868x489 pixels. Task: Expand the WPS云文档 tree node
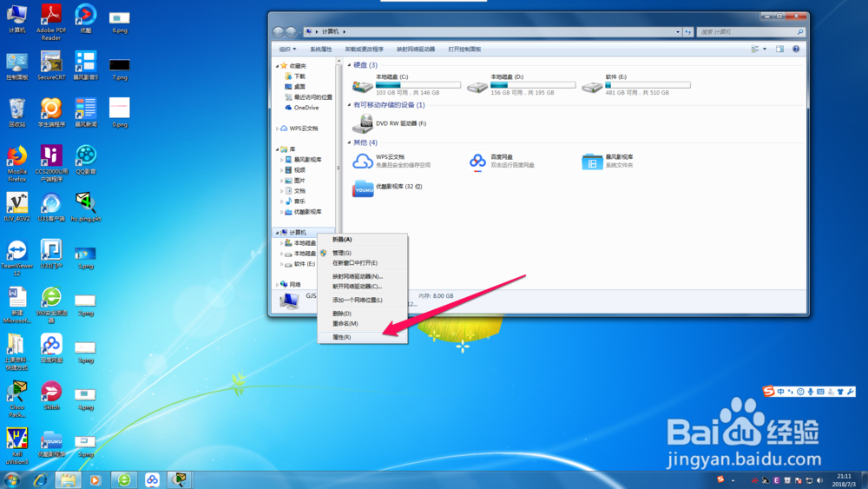point(278,129)
